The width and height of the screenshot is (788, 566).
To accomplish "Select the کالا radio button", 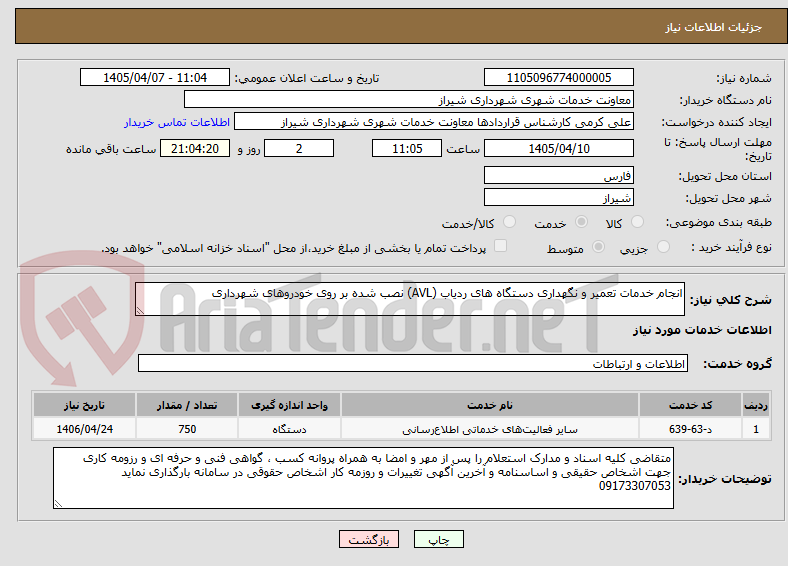I will click(x=637, y=222).
